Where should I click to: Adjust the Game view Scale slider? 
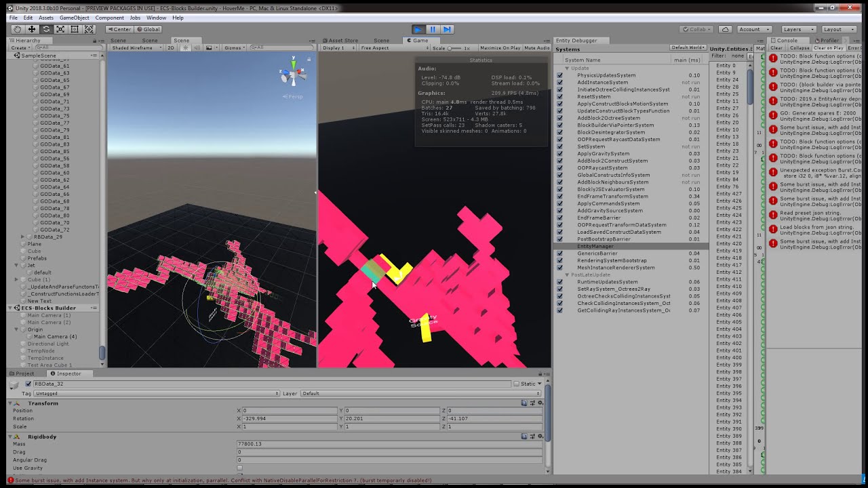(x=454, y=48)
